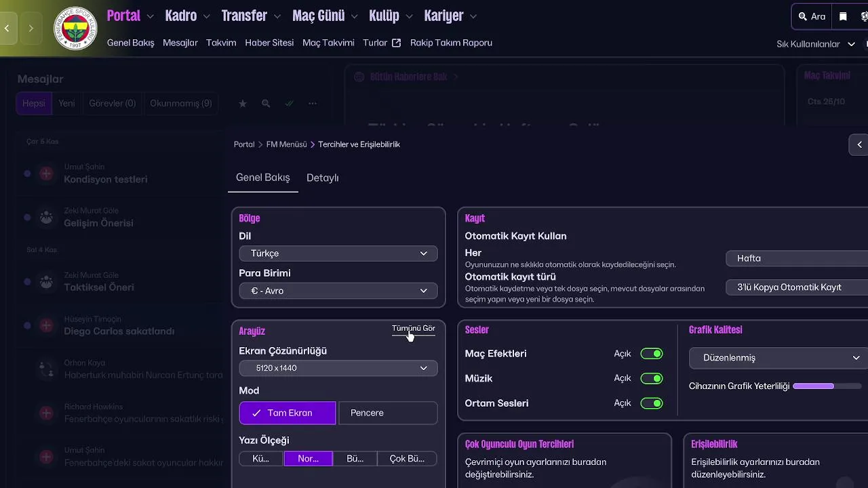This screenshot has width=868, height=488.
Task: Switch to the Genel Bakış preferences tab
Action: [x=263, y=178]
